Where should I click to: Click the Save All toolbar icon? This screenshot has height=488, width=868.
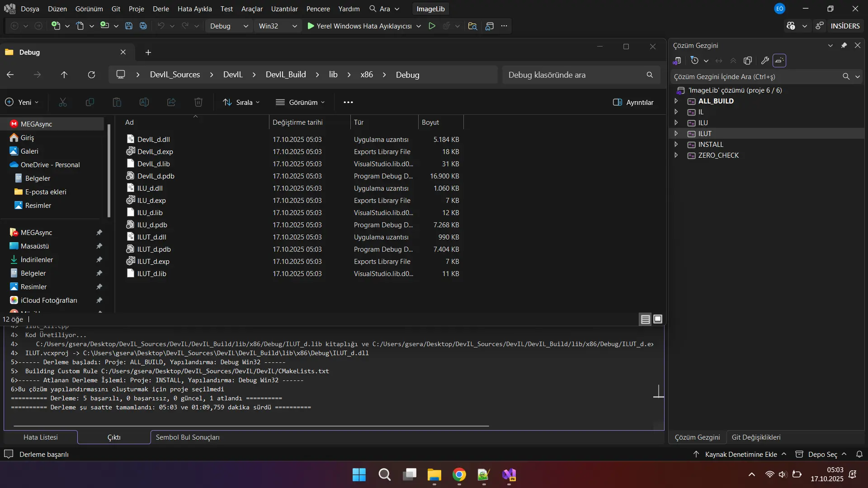(x=143, y=26)
